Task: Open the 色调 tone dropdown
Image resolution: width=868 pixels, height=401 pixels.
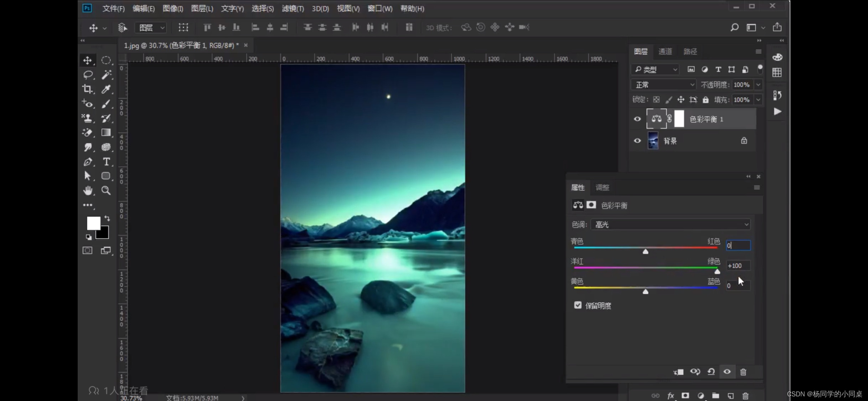Action: [x=670, y=225]
